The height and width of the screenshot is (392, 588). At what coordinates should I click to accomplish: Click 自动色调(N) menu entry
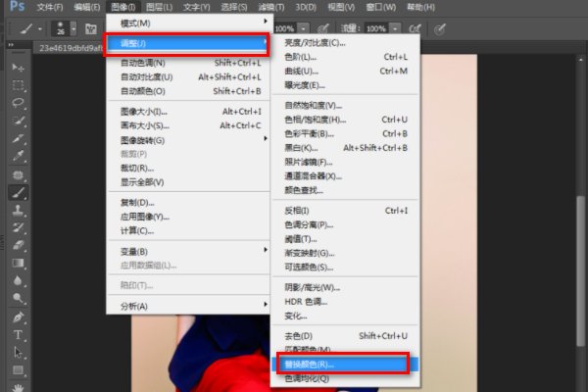(x=188, y=63)
